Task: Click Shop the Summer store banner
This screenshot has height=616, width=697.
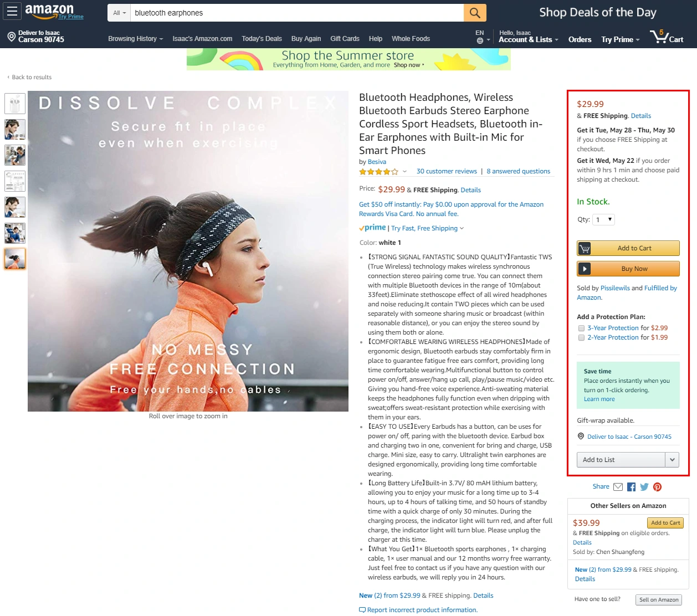Action: (348, 59)
